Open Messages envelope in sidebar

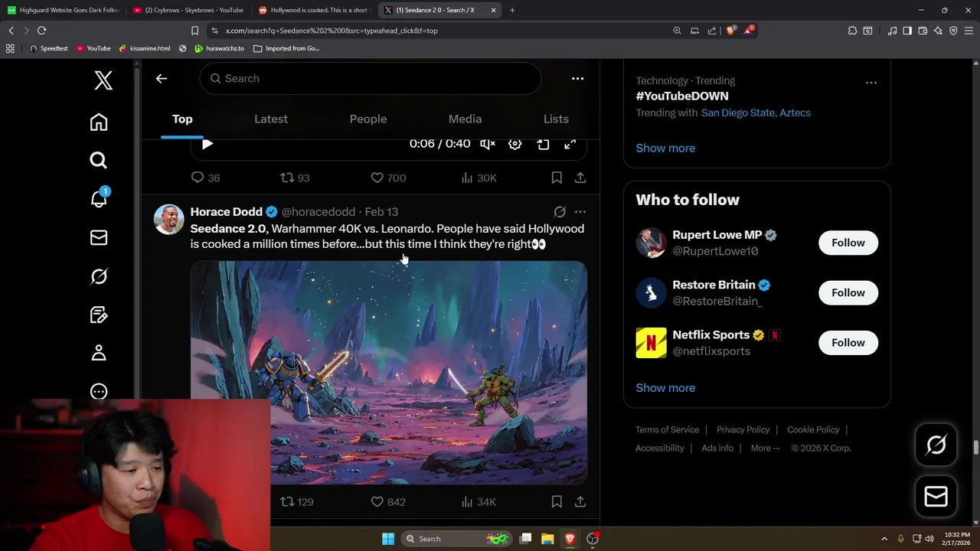click(99, 238)
